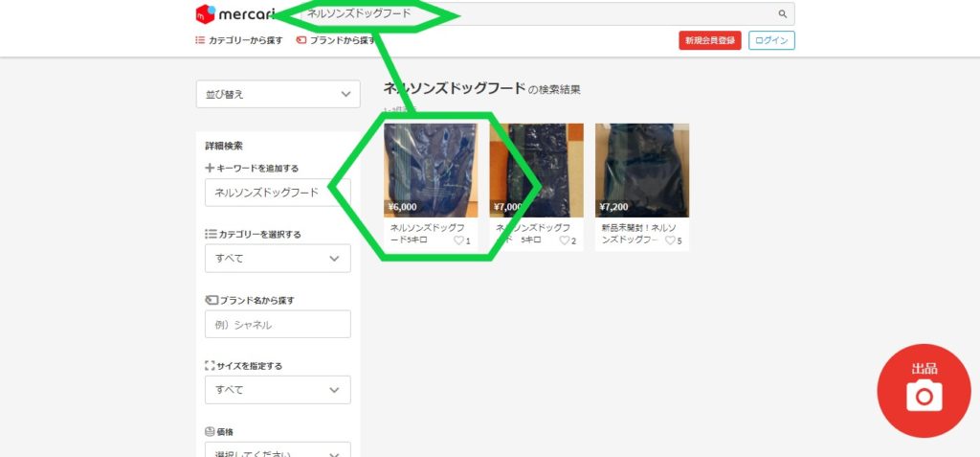Screen dimensions: 980x457
Task: Click the キーワードを追加する input field
Action: coord(278,193)
